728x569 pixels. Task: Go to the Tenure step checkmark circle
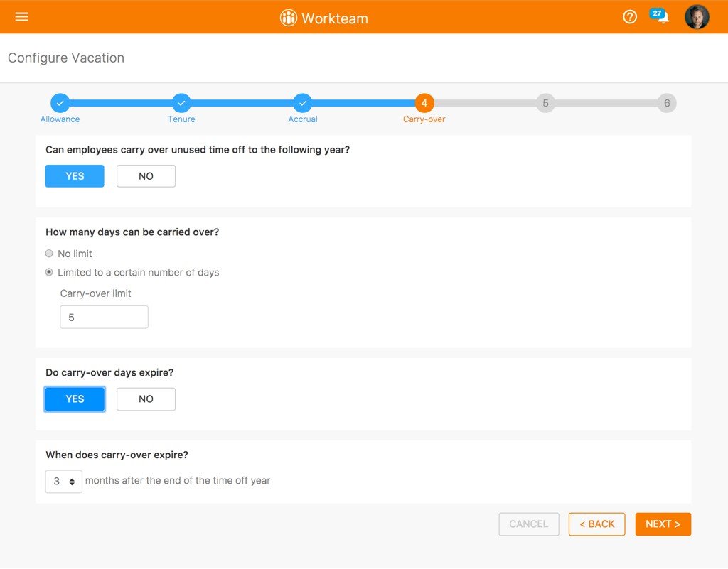[181, 103]
